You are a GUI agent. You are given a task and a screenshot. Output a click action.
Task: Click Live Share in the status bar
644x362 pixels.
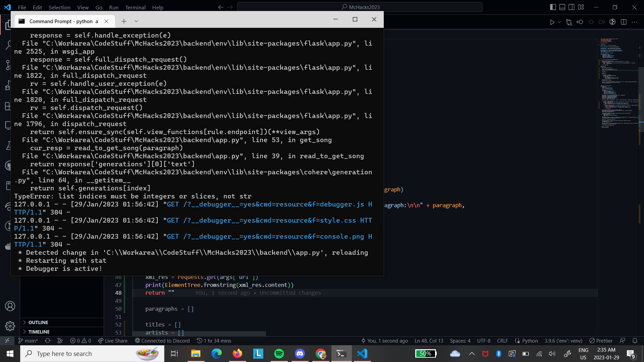pyautogui.click(x=113, y=341)
